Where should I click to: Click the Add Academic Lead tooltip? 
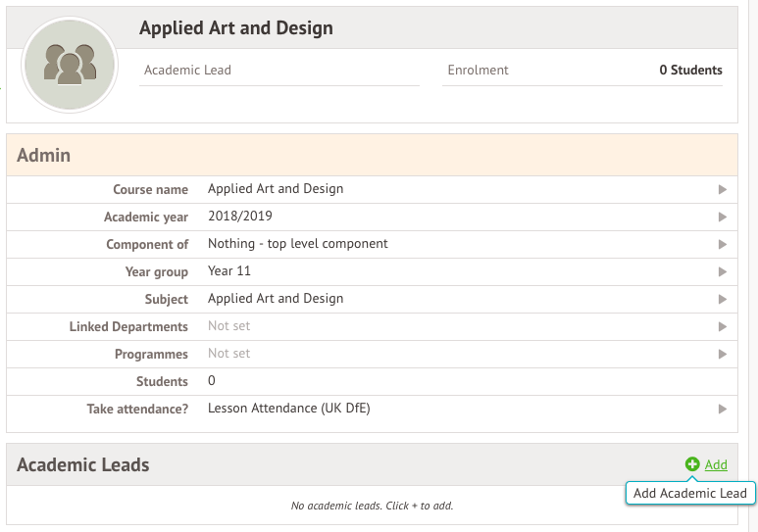tap(689, 493)
